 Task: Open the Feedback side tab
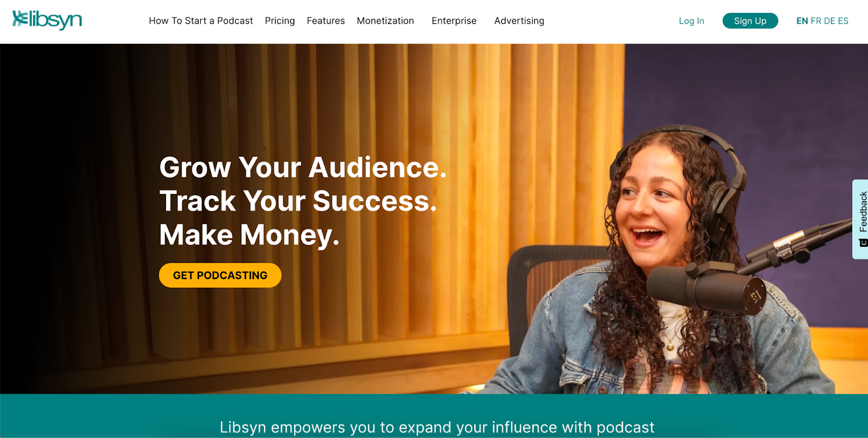[x=860, y=219]
